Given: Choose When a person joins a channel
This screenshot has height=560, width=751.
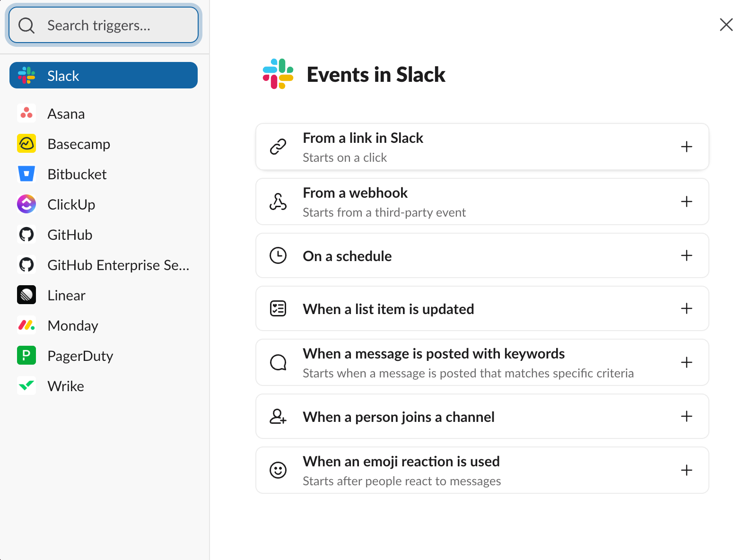Looking at the screenshot, I should (482, 416).
